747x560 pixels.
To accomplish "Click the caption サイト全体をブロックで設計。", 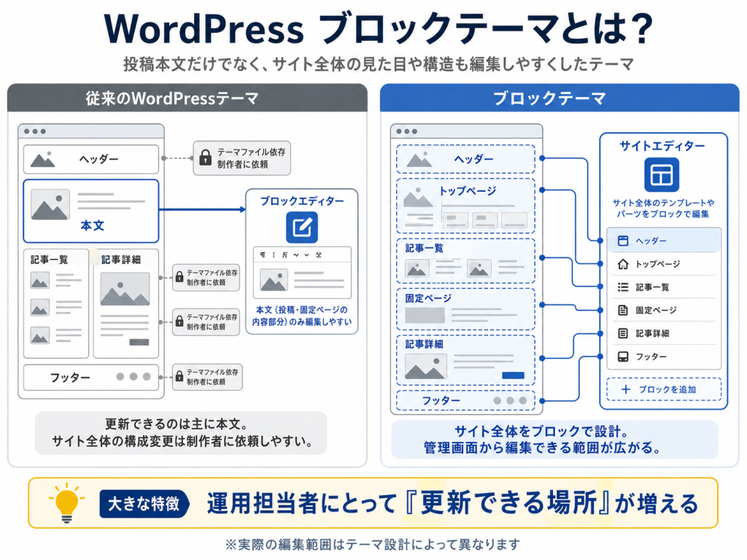I will coord(541,432).
